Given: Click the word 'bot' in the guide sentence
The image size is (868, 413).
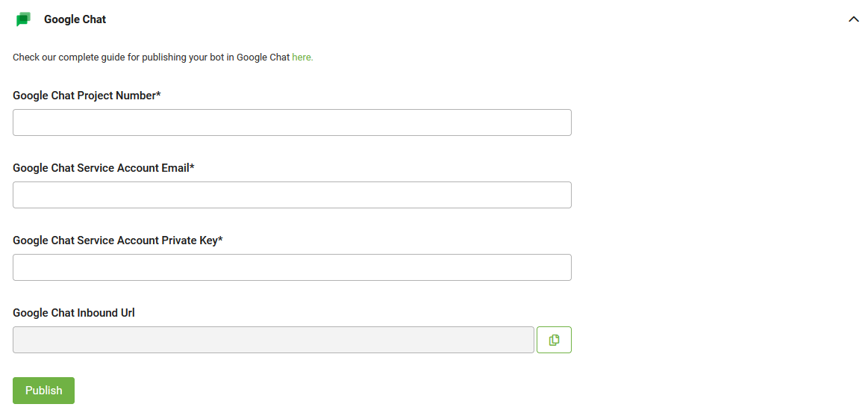Looking at the screenshot, I should 216,58.
